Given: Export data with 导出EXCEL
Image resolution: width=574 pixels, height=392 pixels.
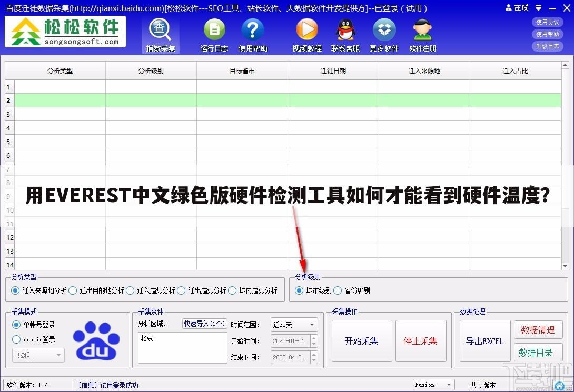Looking at the screenshot, I should [484, 341].
